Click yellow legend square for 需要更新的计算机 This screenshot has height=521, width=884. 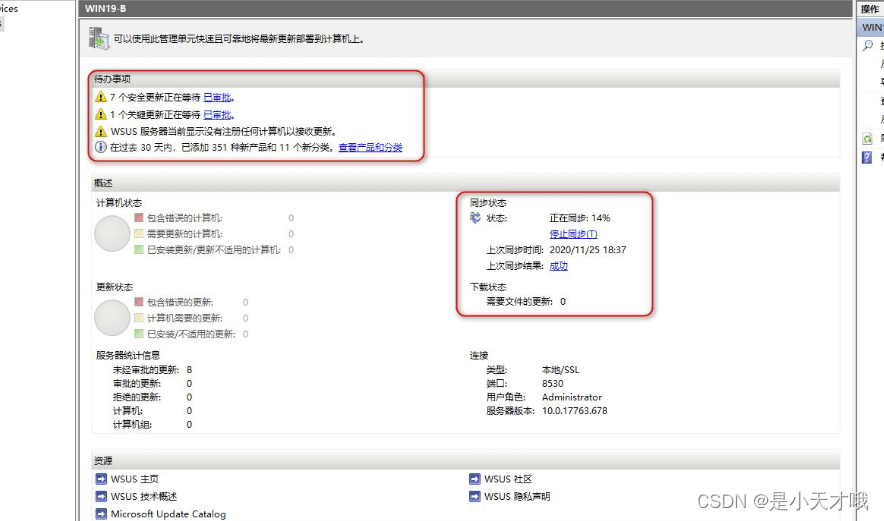click(x=139, y=233)
